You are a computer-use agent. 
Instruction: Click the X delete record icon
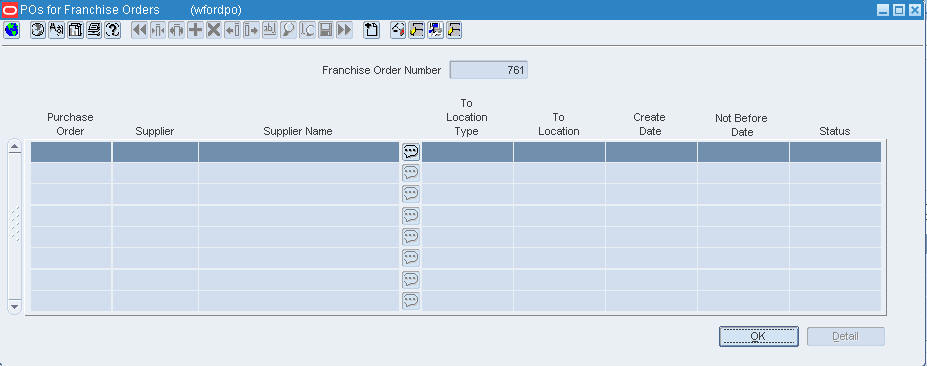[213, 30]
